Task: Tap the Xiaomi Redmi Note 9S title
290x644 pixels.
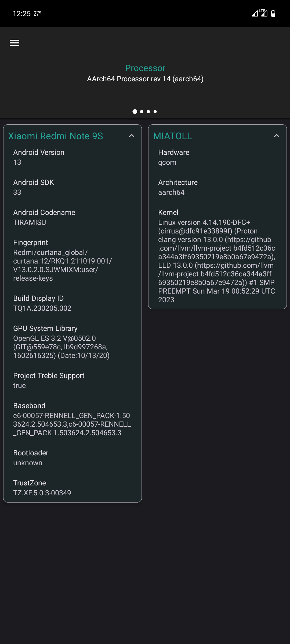Action: click(x=56, y=136)
